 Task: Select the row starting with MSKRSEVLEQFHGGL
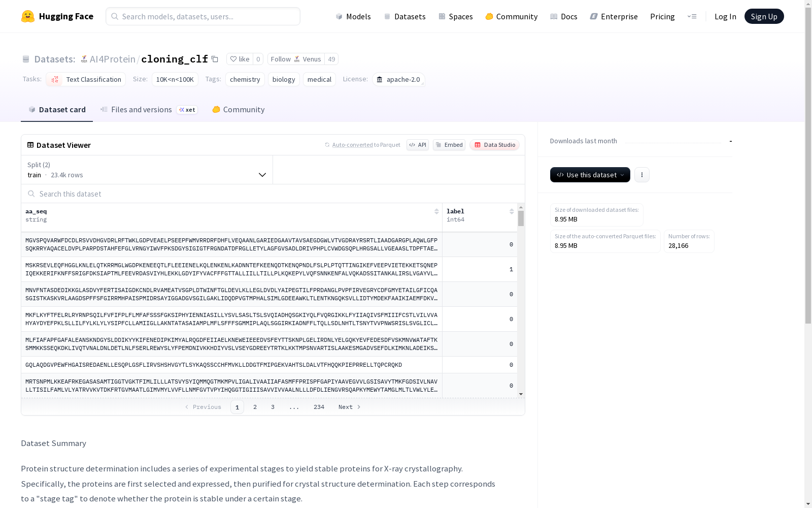[x=269, y=269]
